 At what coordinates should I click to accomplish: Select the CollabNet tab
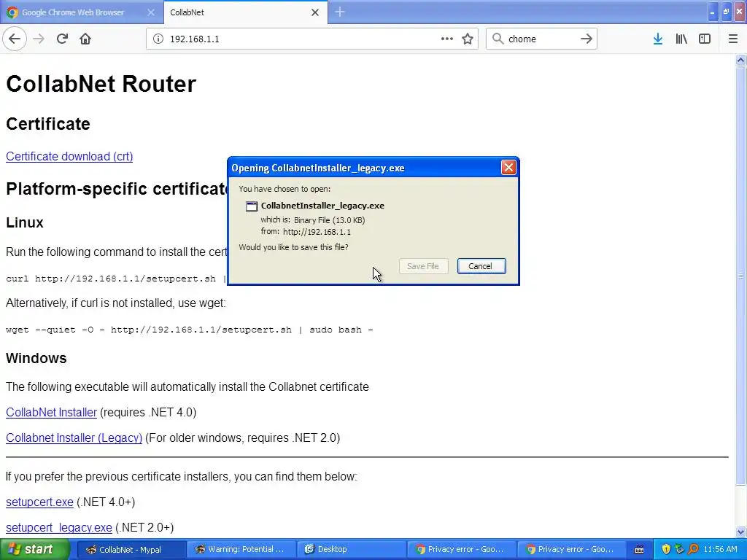pyautogui.click(x=245, y=12)
